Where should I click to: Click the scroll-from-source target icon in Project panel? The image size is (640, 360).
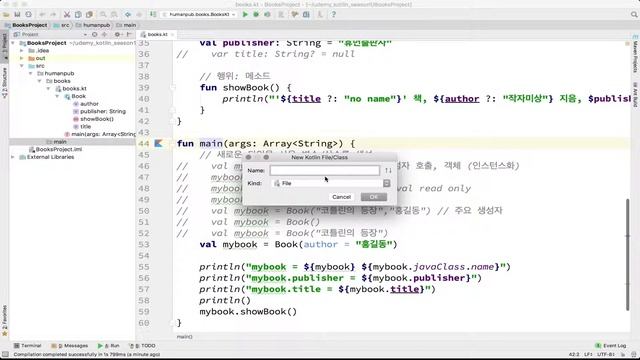pyautogui.click(x=95, y=35)
